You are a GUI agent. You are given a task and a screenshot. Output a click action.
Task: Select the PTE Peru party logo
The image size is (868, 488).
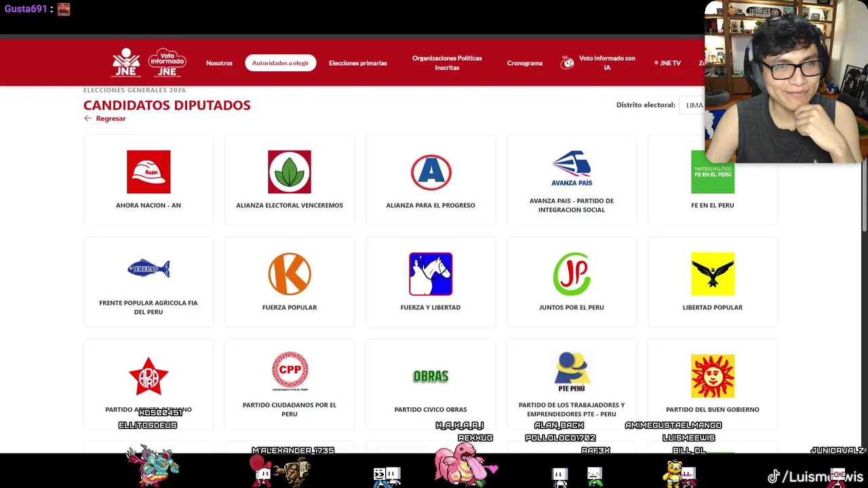click(x=572, y=371)
